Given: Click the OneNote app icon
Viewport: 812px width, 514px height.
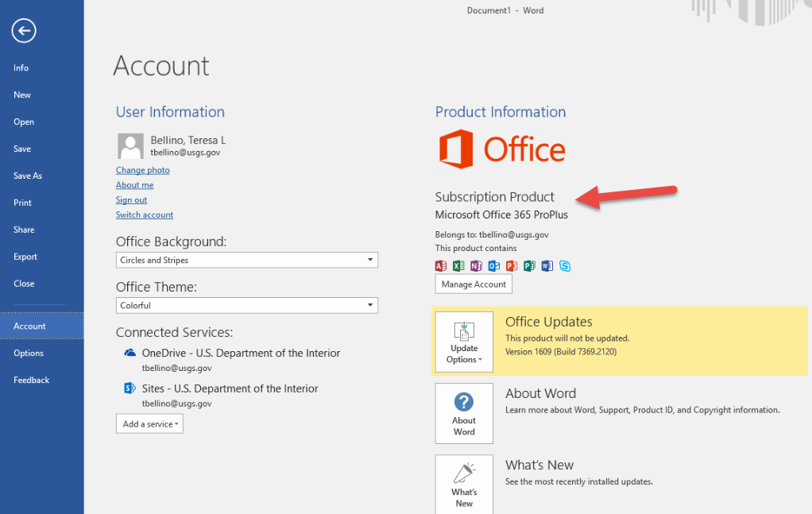Looking at the screenshot, I should click(476, 266).
